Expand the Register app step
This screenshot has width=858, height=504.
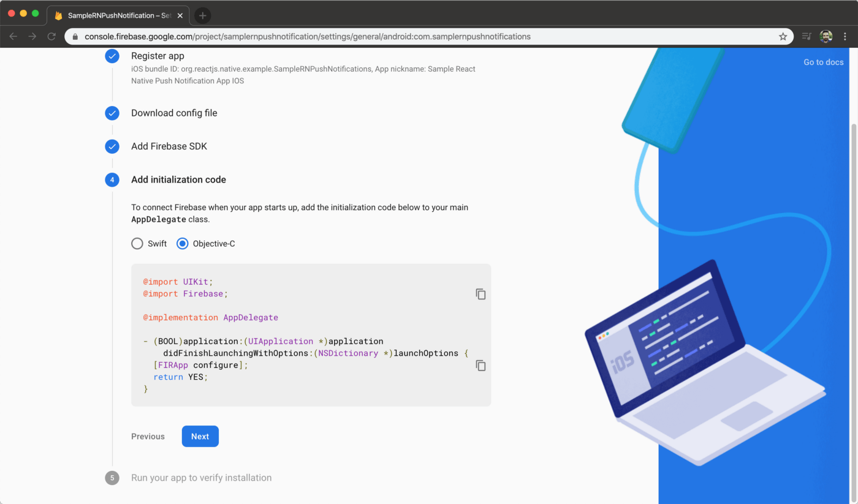(x=158, y=56)
